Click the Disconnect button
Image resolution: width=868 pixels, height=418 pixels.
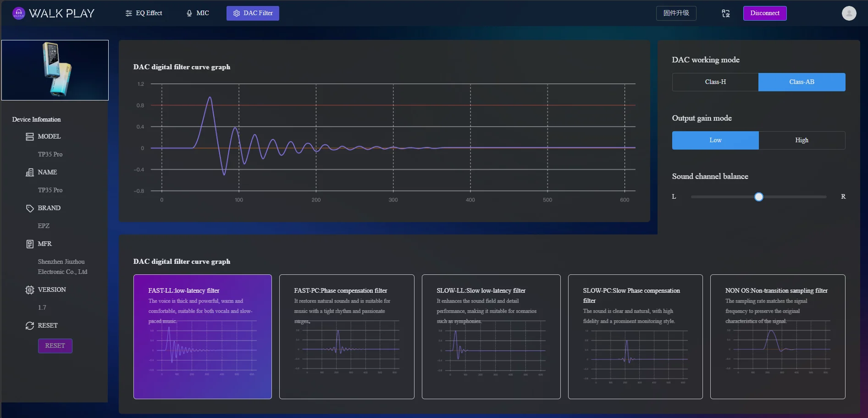point(765,13)
